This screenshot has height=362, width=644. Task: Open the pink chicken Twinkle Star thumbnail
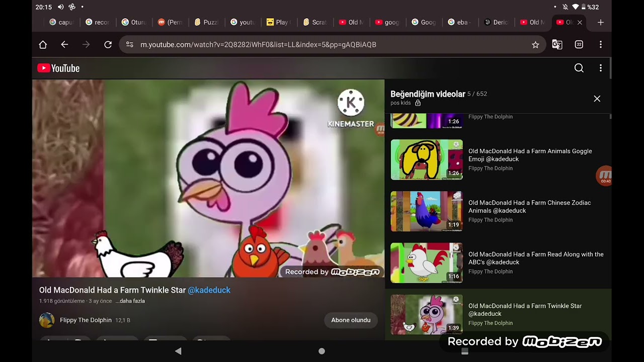427,315
